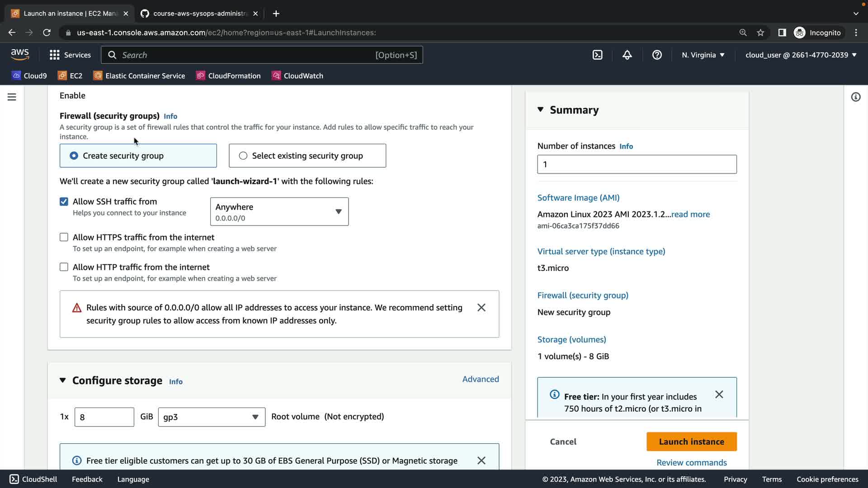Enable Allow HTTP traffic from the internet
This screenshot has height=488, width=868.
coord(64,267)
